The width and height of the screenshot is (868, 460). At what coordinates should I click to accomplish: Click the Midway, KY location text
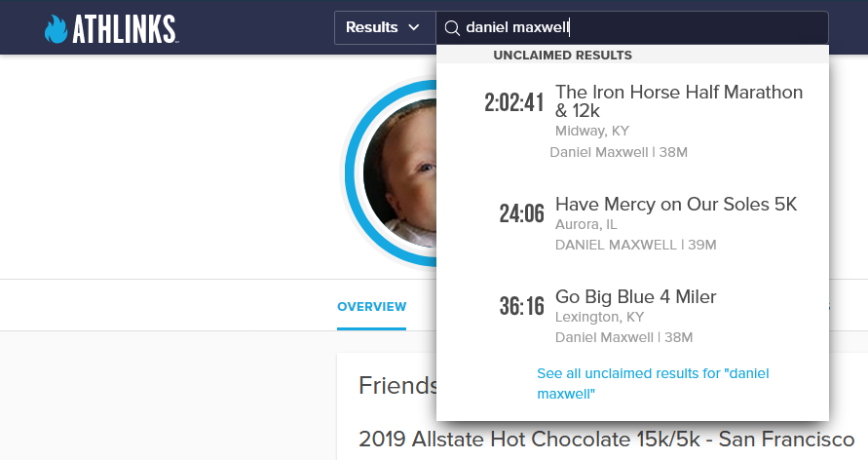(591, 131)
